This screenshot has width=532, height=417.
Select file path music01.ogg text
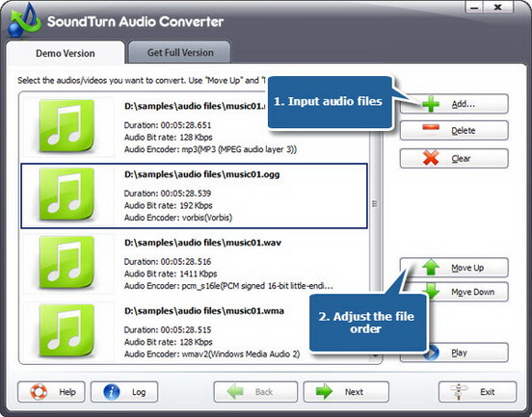coord(201,174)
